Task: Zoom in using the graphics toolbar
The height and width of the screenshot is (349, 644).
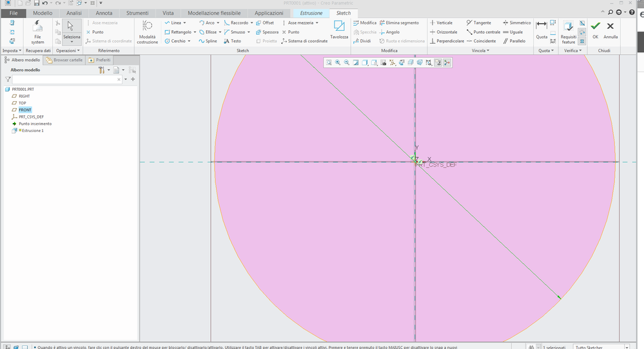Action: click(x=338, y=62)
